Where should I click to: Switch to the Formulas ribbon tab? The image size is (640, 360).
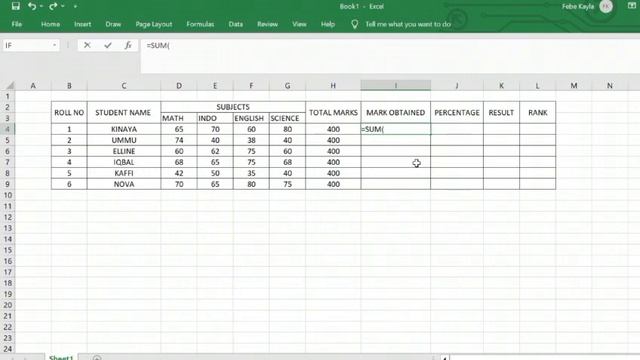(200, 24)
